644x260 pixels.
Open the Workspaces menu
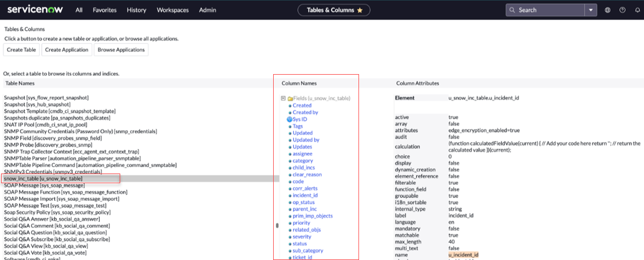(x=172, y=10)
